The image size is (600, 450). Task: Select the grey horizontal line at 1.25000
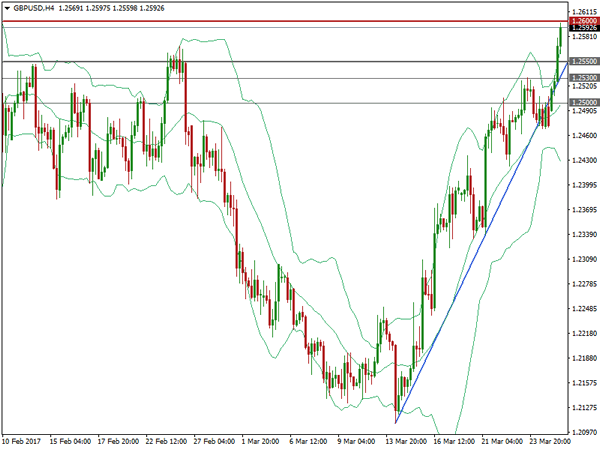[x=285, y=103]
